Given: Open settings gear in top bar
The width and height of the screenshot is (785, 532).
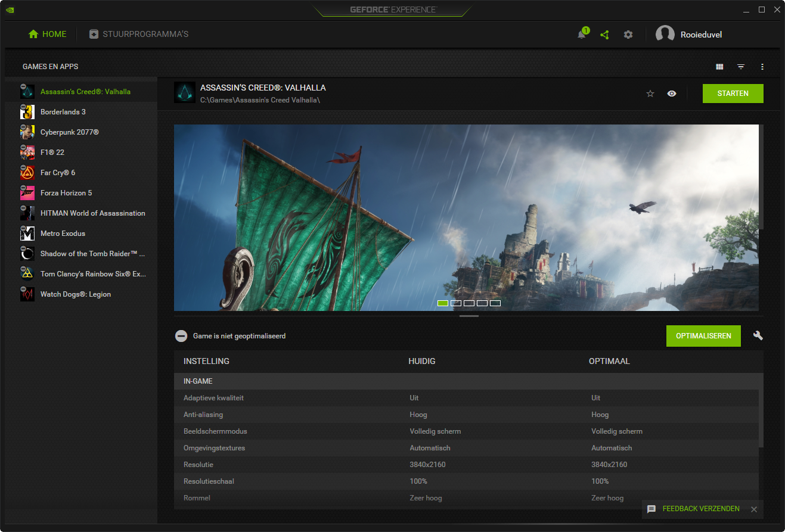Looking at the screenshot, I should coord(628,35).
